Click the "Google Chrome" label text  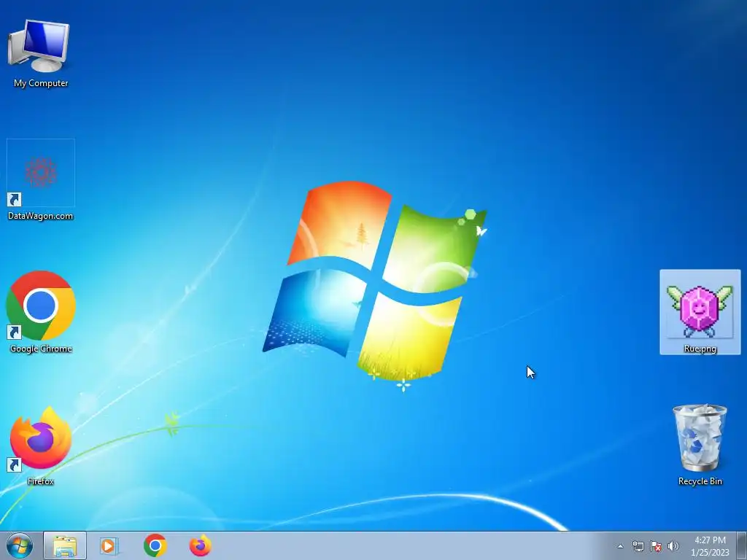41,349
